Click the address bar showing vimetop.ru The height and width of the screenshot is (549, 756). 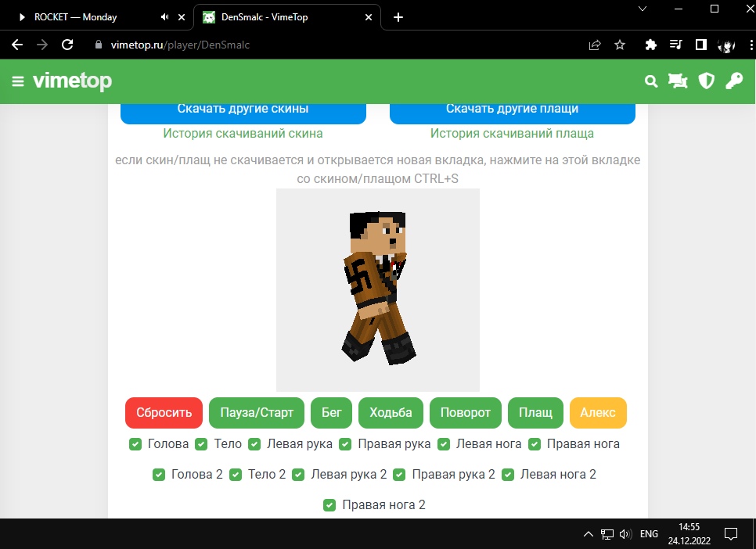(x=313, y=45)
